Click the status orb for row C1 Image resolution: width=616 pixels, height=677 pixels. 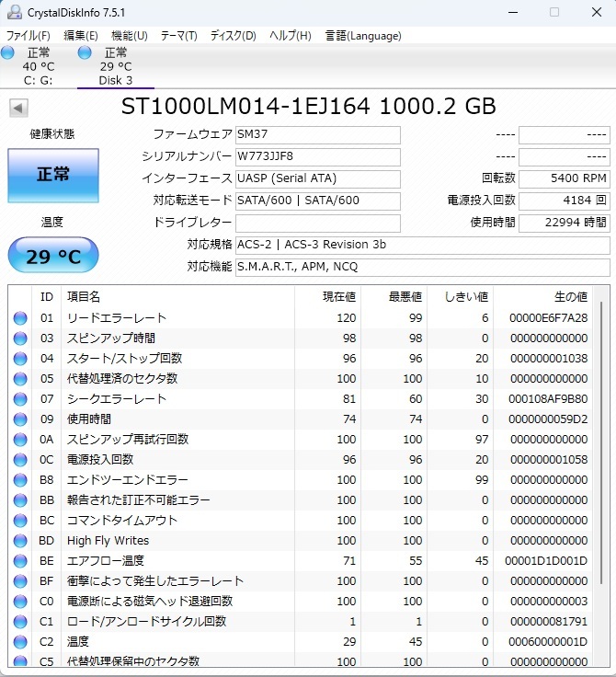pos(20,622)
